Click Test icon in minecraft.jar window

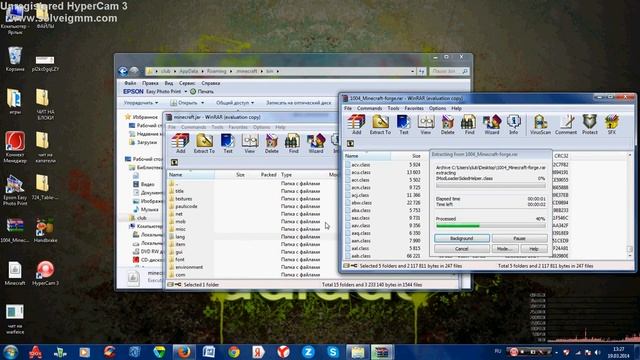point(227,143)
